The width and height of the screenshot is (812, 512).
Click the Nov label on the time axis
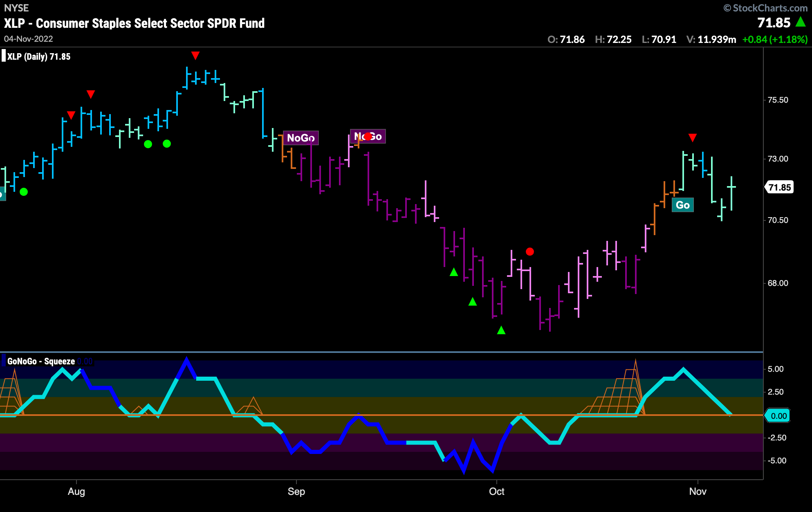point(698,491)
